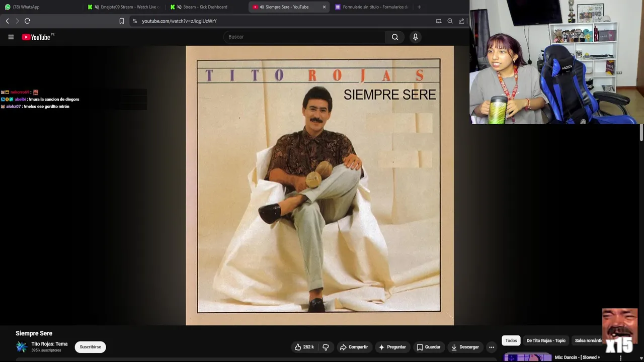Unmute the Emejota09 Stream tab speaker icon
644x362 pixels.
[97, 7]
